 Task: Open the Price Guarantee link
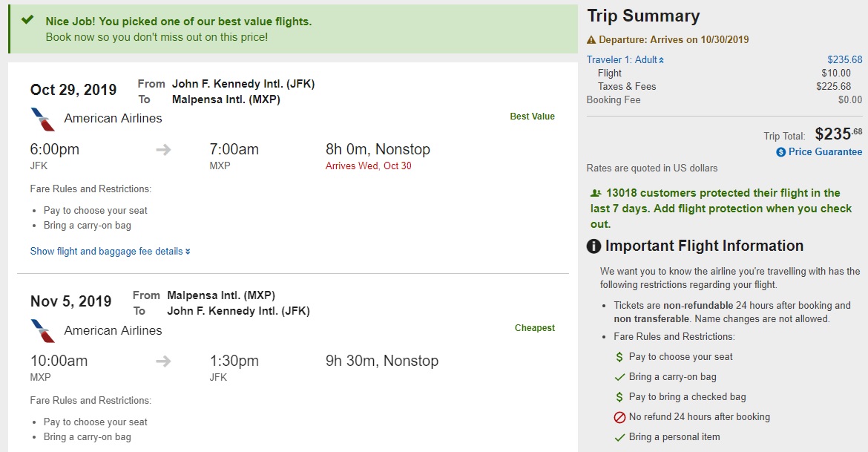pos(825,152)
